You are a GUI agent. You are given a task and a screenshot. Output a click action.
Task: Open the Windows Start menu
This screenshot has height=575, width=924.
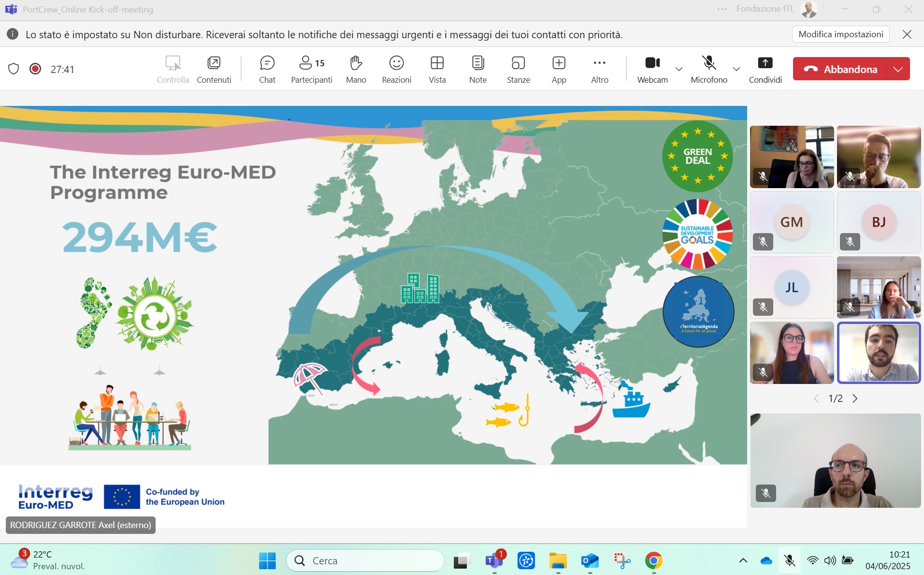267,560
